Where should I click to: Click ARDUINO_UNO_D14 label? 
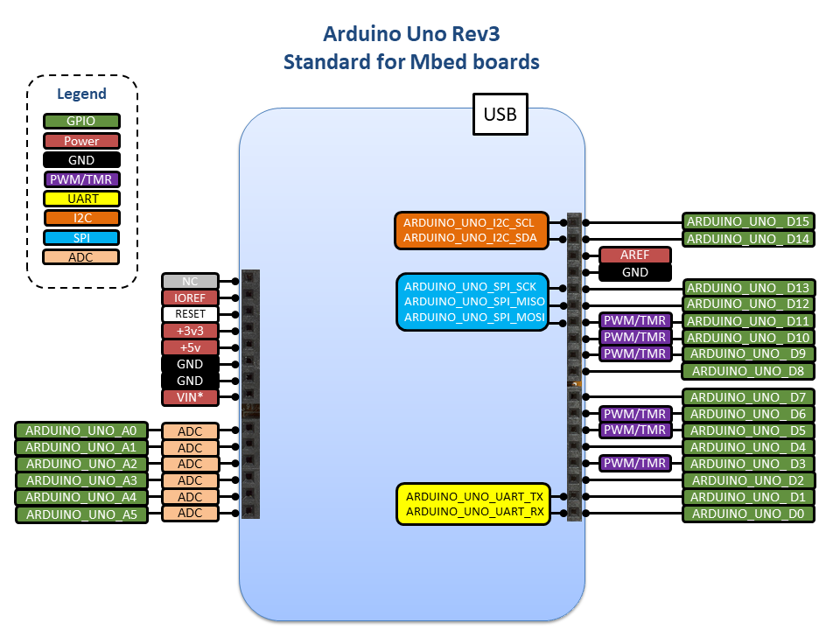(748, 239)
